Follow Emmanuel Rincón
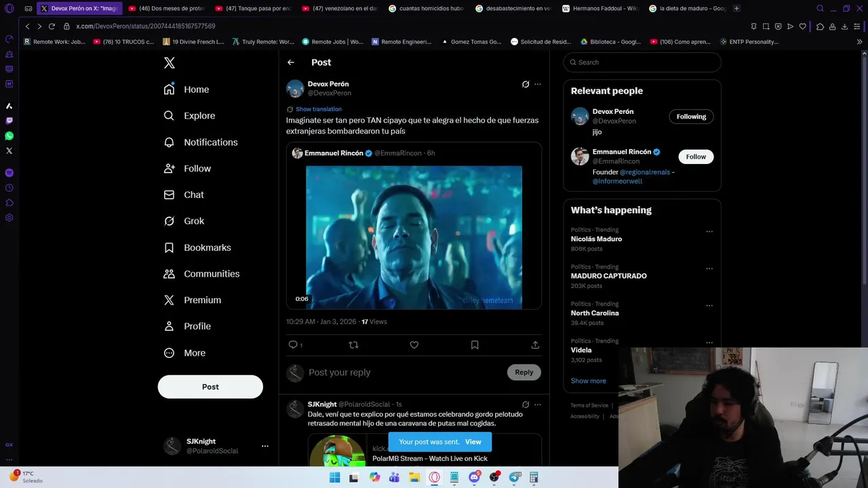This screenshot has width=868, height=488. [696, 157]
